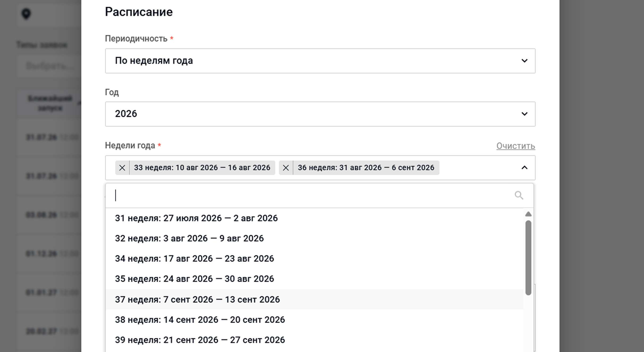The width and height of the screenshot is (644, 352).
Task: Click the weeks list scrollbar thumb
Action: coord(528,258)
